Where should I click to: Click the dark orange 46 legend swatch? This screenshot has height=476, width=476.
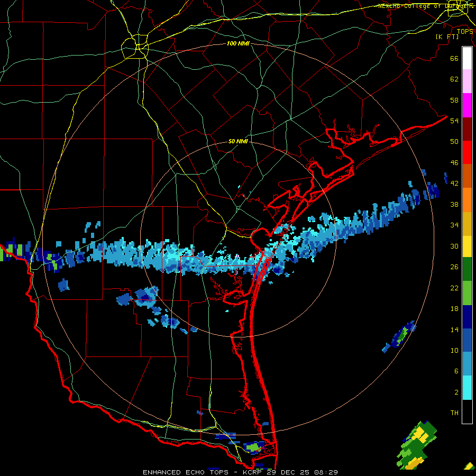(467, 176)
